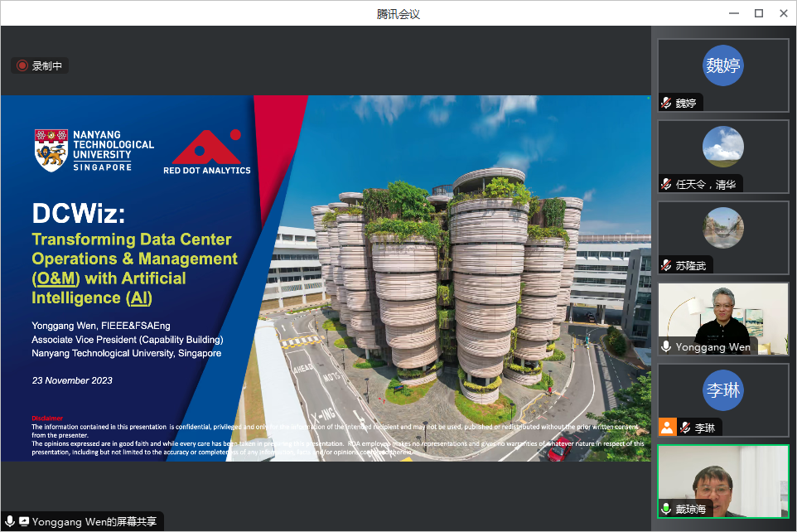
Task: Click 李琳's muted microphone icon
Action: click(x=685, y=428)
